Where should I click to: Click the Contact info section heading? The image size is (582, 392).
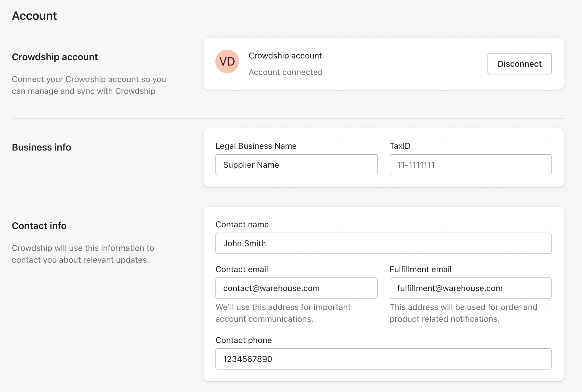(39, 226)
